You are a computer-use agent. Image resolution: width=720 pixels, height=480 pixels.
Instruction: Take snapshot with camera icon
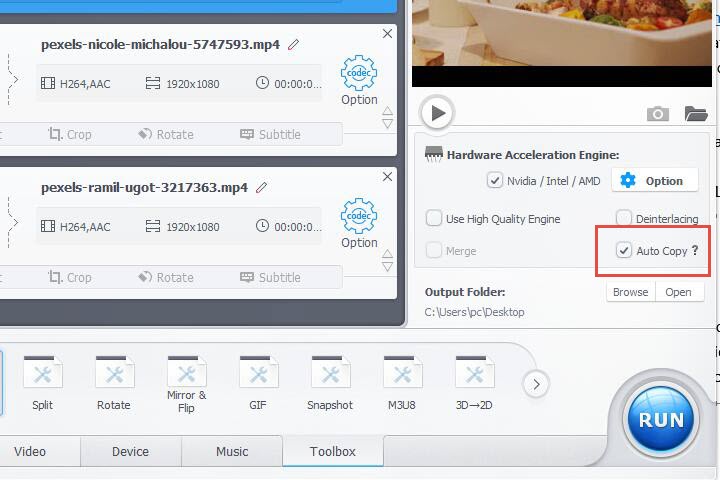[x=658, y=113]
